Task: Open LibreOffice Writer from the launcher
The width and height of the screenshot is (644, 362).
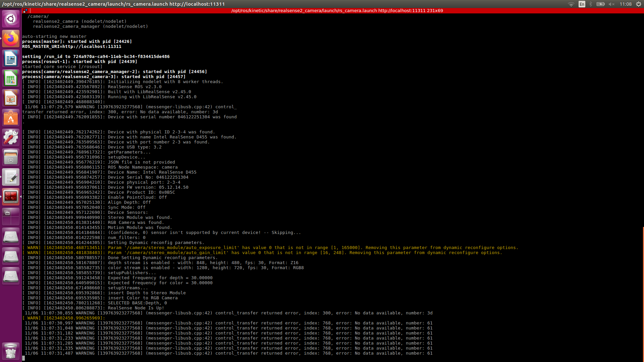Action: (x=11, y=59)
